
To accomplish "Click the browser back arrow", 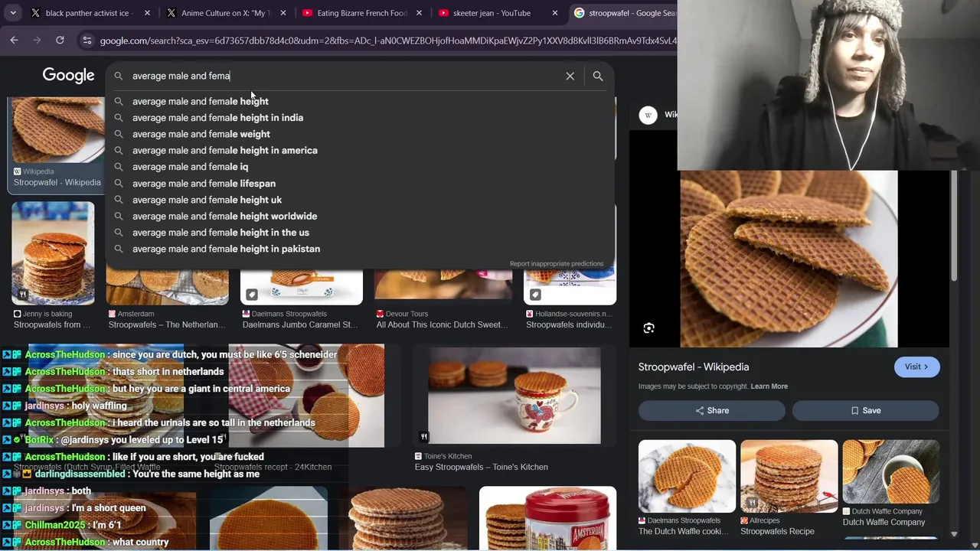I will (x=14, y=41).
